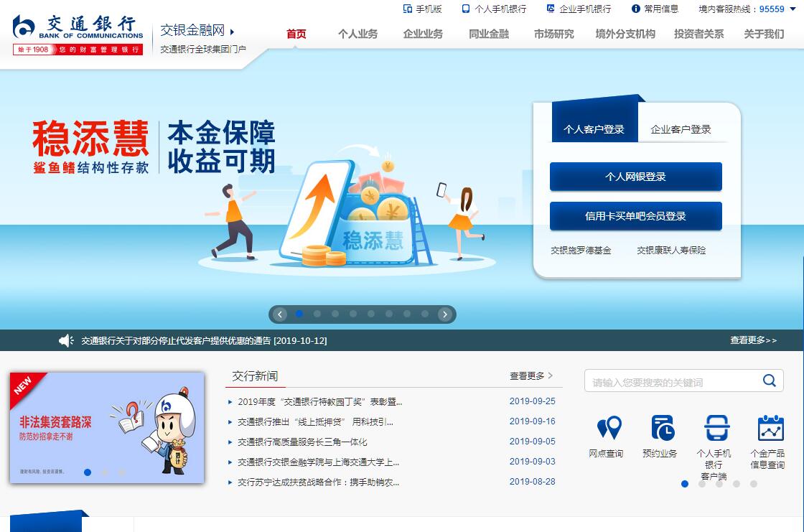Show previous banner slide with left arrow
Viewport: 804px width, 532px height.
click(x=281, y=314)
